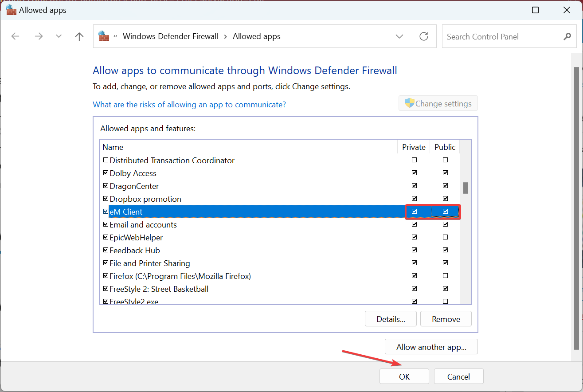Cancel the firewall changes

coord(458,376)
